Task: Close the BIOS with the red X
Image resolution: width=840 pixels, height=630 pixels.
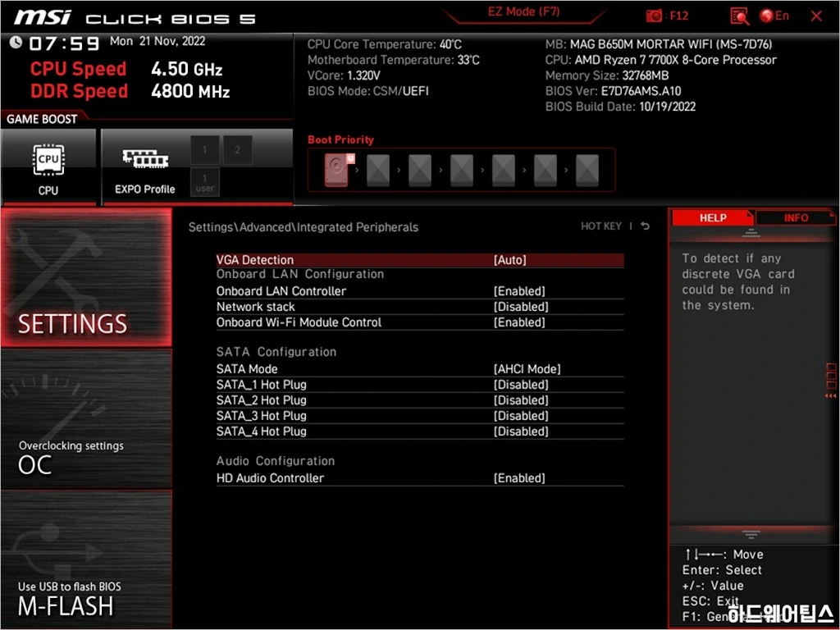Action: pos(816,16)
